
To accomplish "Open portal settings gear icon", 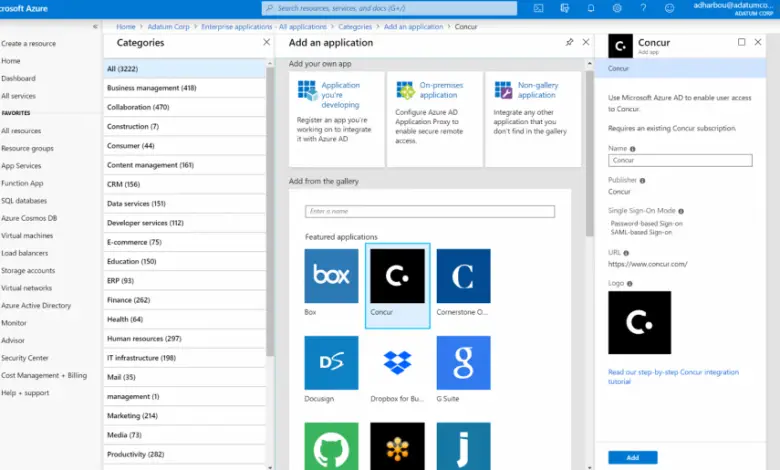I will pyautogui.click(x=617, y=8).
